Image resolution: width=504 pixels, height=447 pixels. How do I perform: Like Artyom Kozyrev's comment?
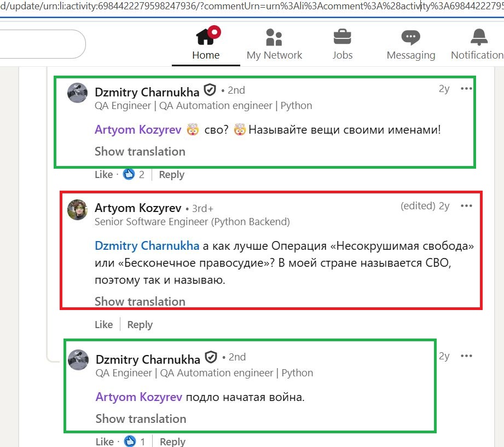click(x=103, y=324)
